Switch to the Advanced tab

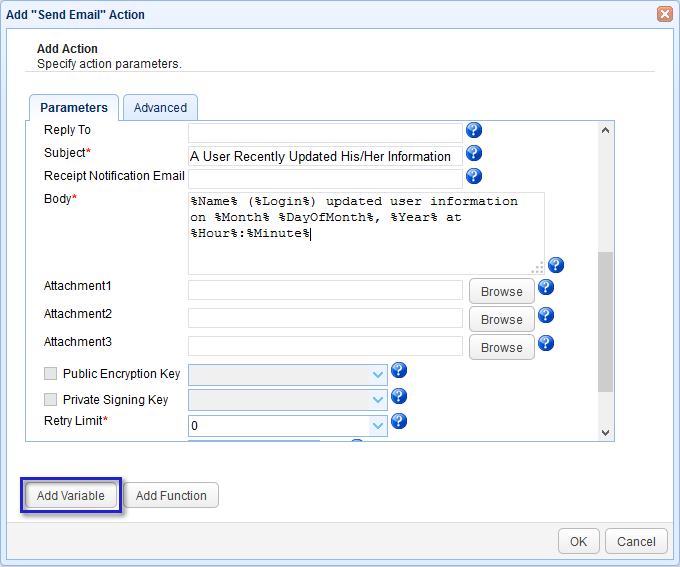click(x=160, y=108)
